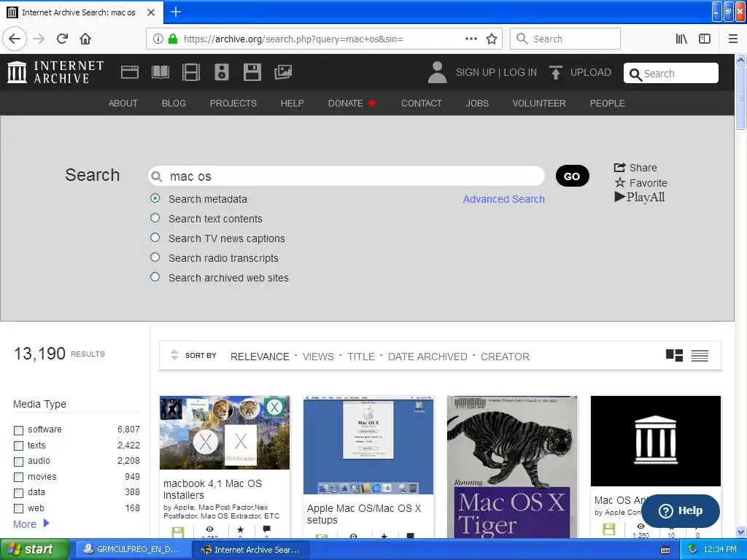Reload the page

tap(63, 39)
